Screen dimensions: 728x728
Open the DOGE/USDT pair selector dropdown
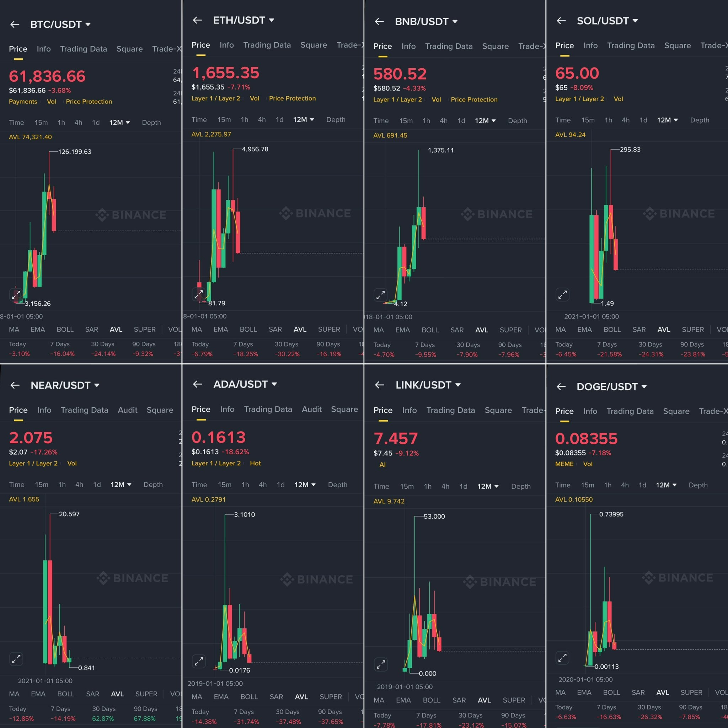pyautogui.click(x=611, y=387)
